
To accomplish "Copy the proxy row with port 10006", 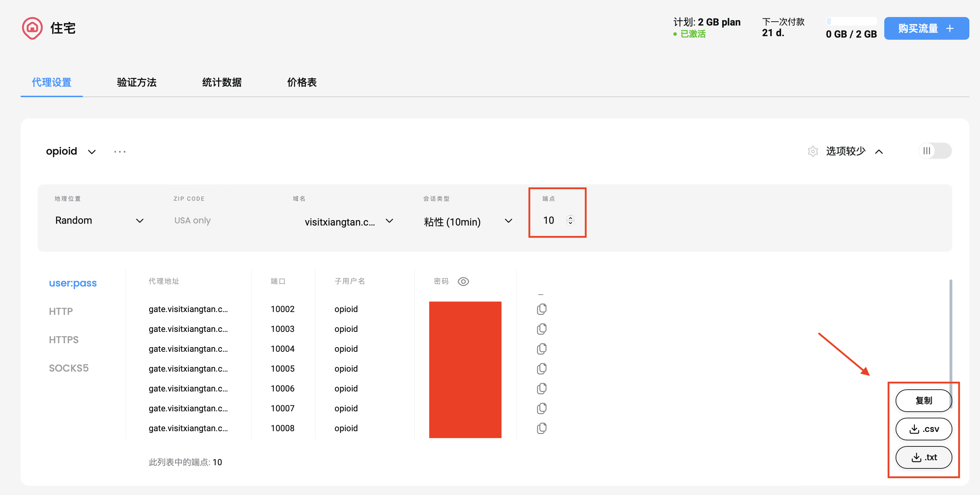I will [541, 388].
